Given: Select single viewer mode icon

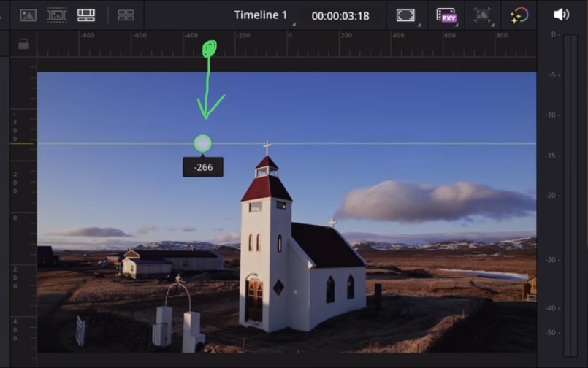Looking at the screenshot, I should [x=28, y=15].
